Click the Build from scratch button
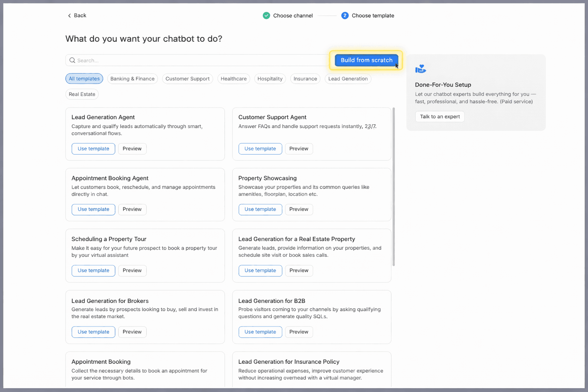Image resolution: width=588 pixels, height=392 pixels. [366, 60]
